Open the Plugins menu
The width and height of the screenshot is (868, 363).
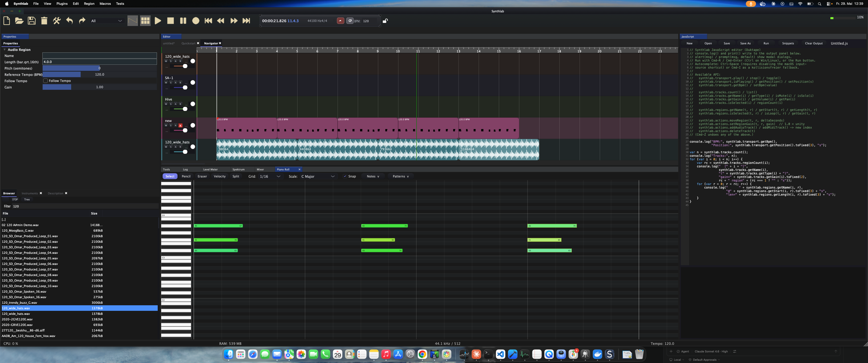point(62,4)
